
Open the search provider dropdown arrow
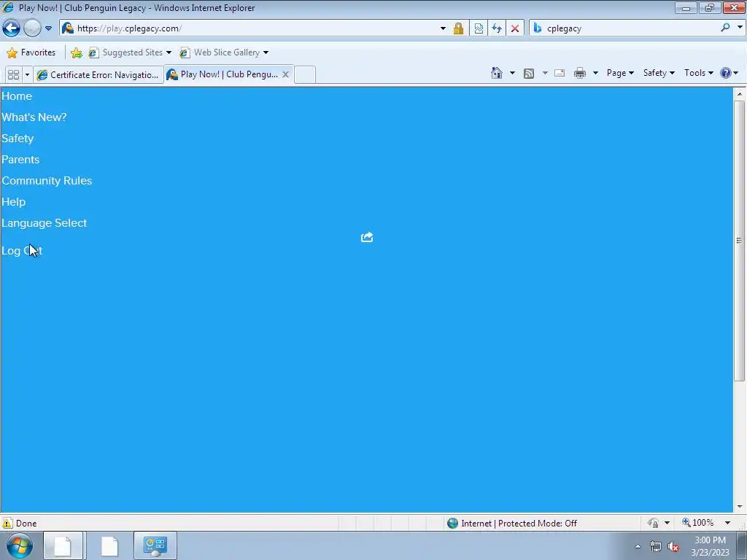pyautogui.click(x=740, y=28)
